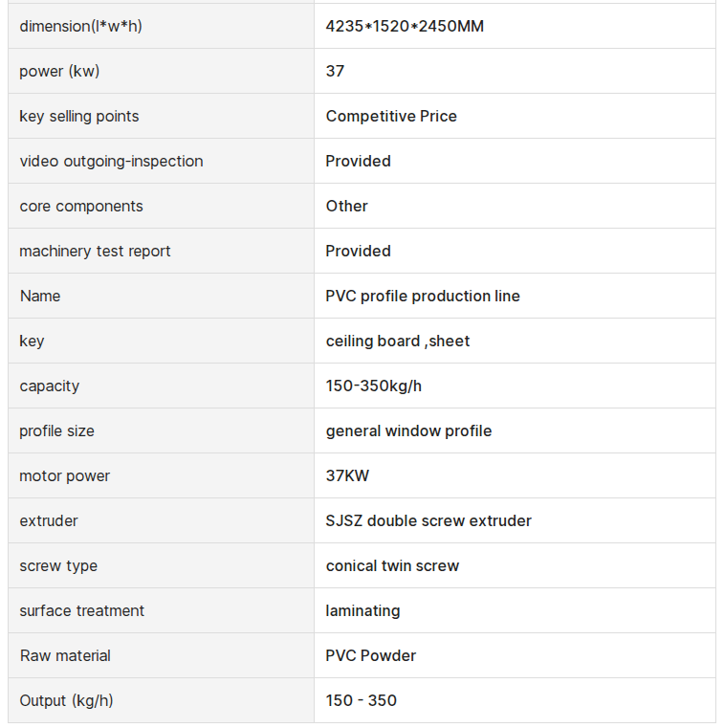Click the "150-350kg/h" capacity value
The image size is (724, 728).
tap(373, 386)
